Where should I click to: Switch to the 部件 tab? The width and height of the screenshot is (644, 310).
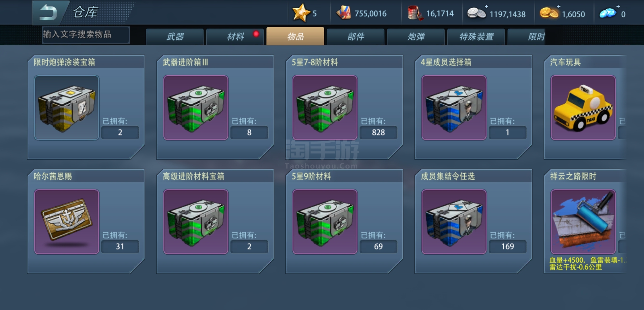[x=356, y=37]
